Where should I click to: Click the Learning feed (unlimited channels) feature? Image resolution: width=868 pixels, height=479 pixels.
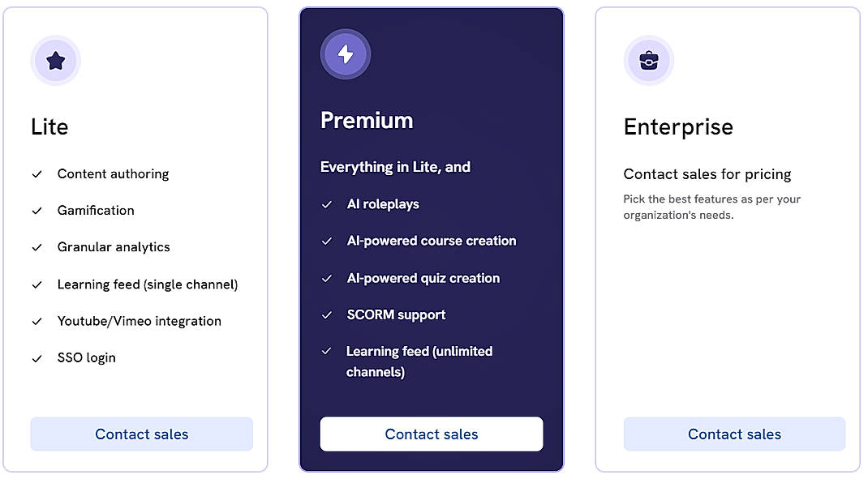[x=419, y=361]
